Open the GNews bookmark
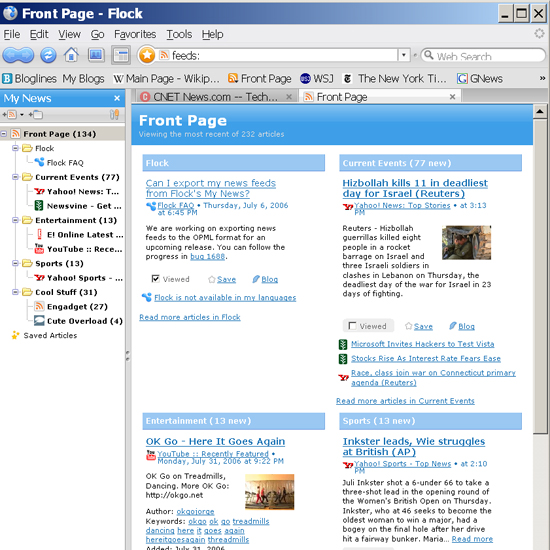 click(x=479, y=79)
